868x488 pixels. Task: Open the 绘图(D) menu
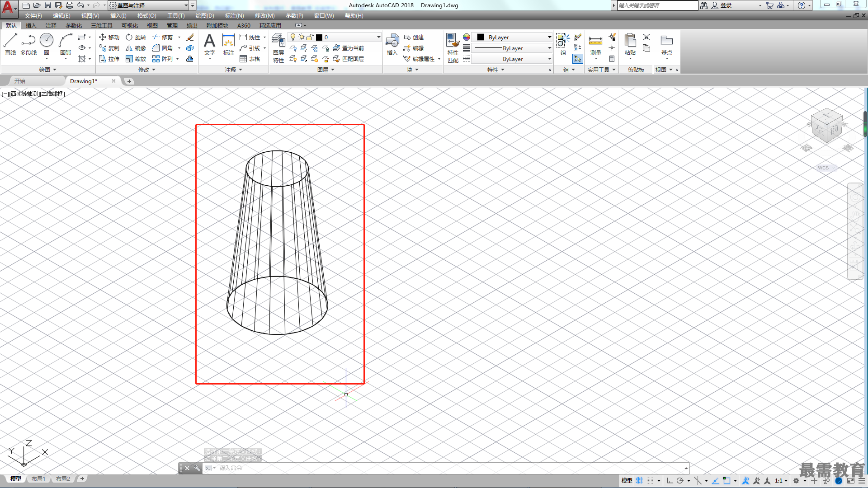pos(205,16)
